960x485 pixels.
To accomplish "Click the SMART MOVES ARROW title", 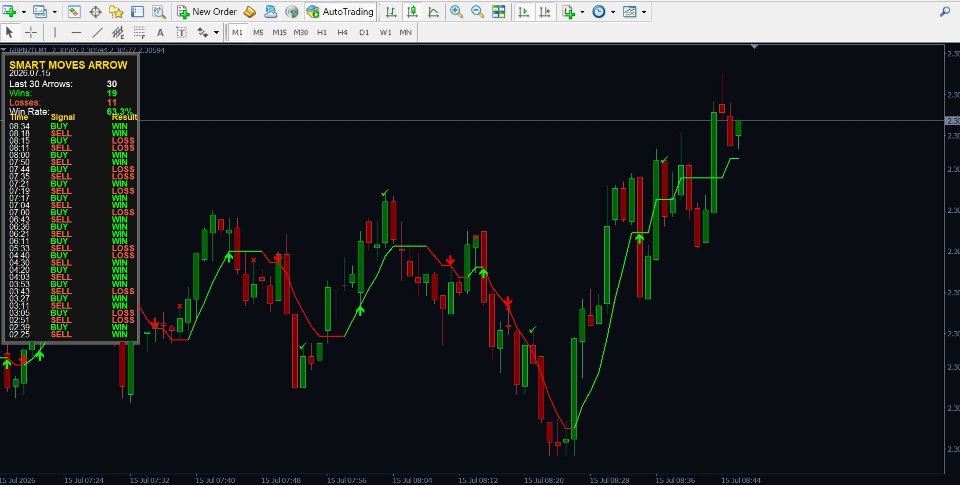I will coord(69,65).
